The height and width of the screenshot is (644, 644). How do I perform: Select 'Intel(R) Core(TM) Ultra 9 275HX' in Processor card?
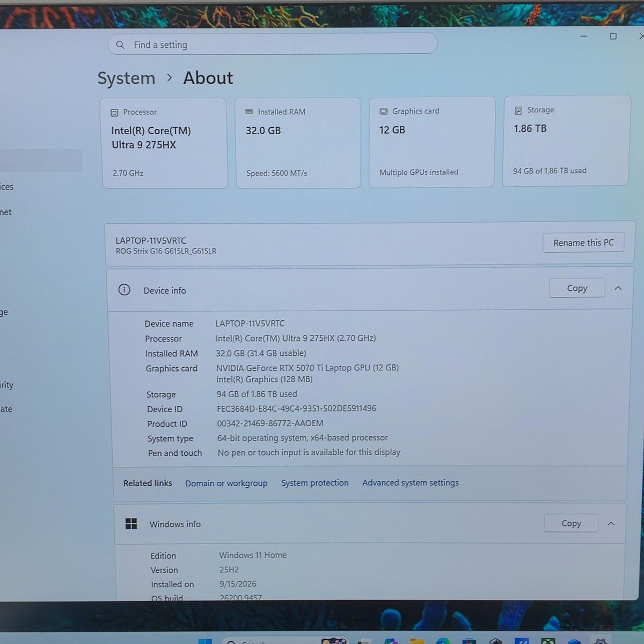point(151,137)
